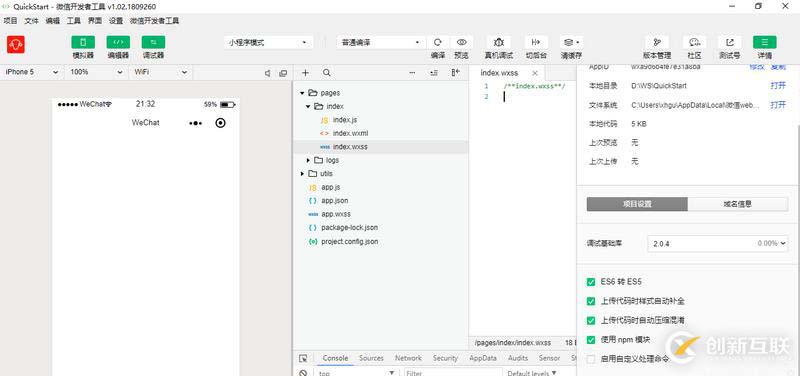Click the file tree sort icon
Viewport: 800px width, 376px height.
434,73
